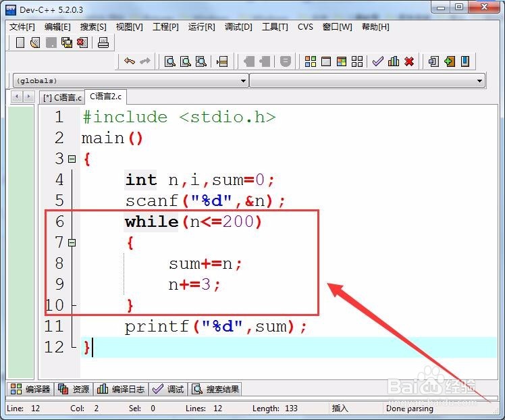The width and height of the screenshot is (505, 420).
Task: Click the Done parsing status text
Action: pyautogui.click(x=409, y=409)
